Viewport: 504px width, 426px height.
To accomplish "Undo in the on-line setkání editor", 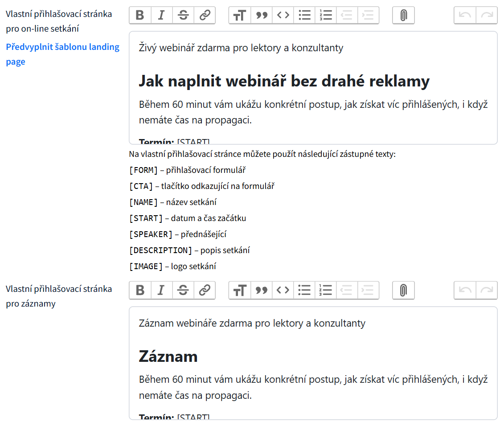I will click(x=465, y=15).
